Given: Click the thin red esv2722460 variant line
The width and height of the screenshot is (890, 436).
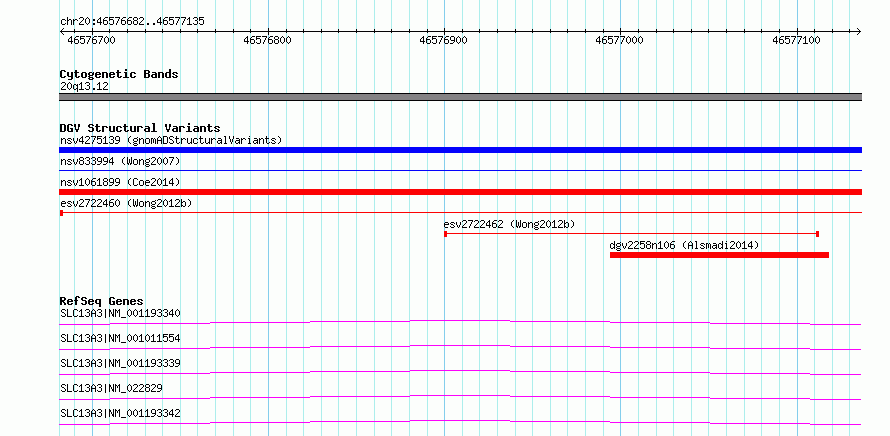Looking at the screenshot, I should [x=460, y=212].
